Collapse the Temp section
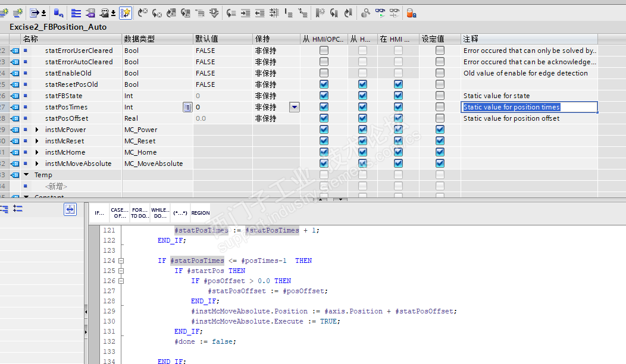Image resolution: width=626 pixels, height=364 pixels. [26, 175]
